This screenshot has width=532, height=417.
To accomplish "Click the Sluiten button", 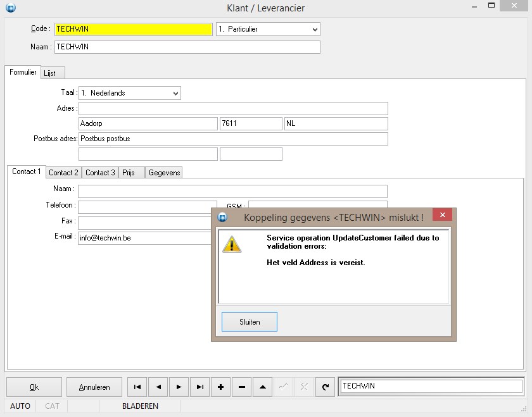I will (250, 321).
